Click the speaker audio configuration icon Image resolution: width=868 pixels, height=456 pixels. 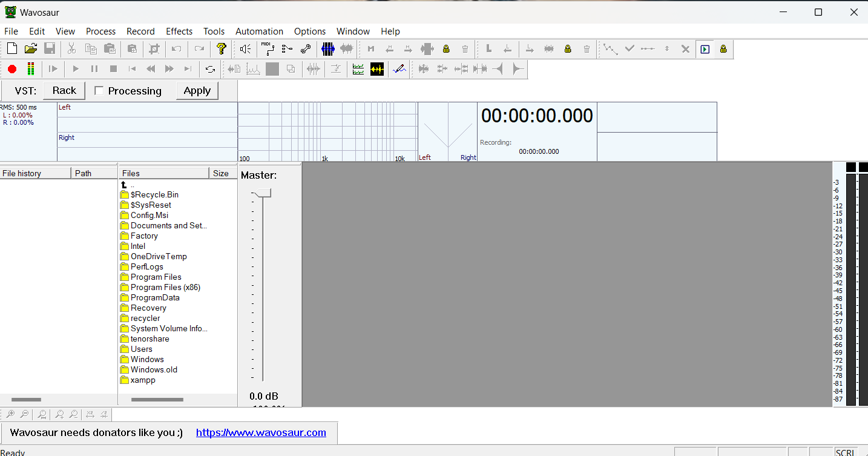[x=245, y=49]
